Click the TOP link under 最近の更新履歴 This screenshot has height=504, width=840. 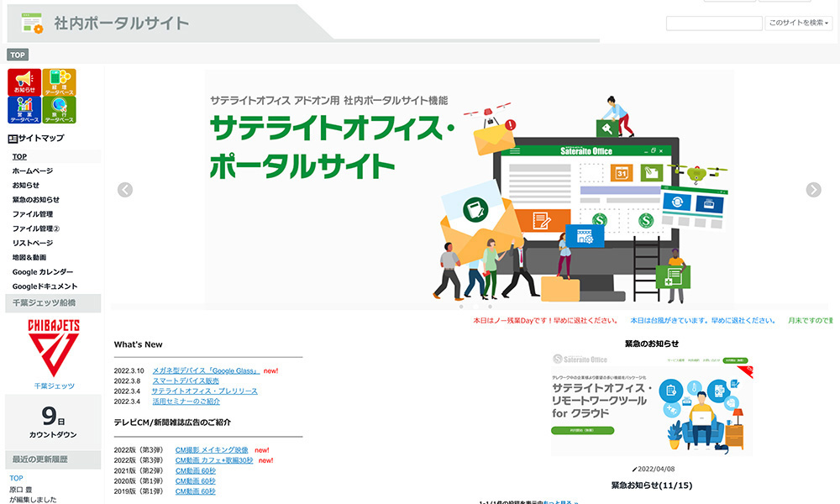coord(16,478)
